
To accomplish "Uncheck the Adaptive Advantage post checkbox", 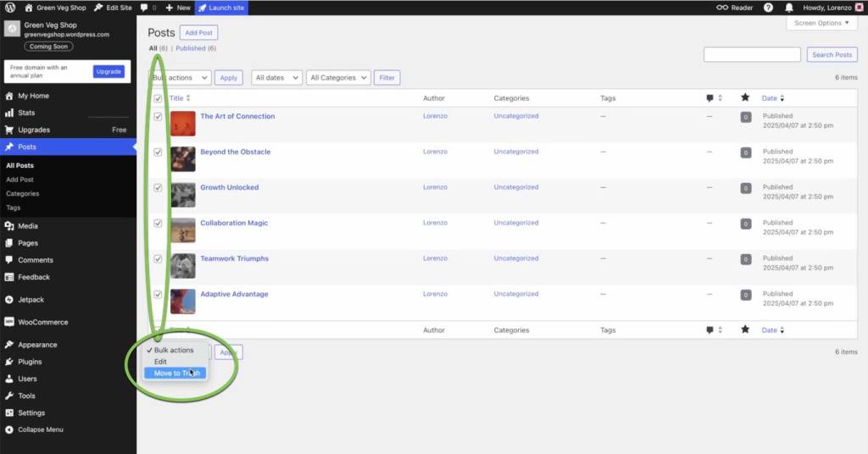I will [158, 295].
